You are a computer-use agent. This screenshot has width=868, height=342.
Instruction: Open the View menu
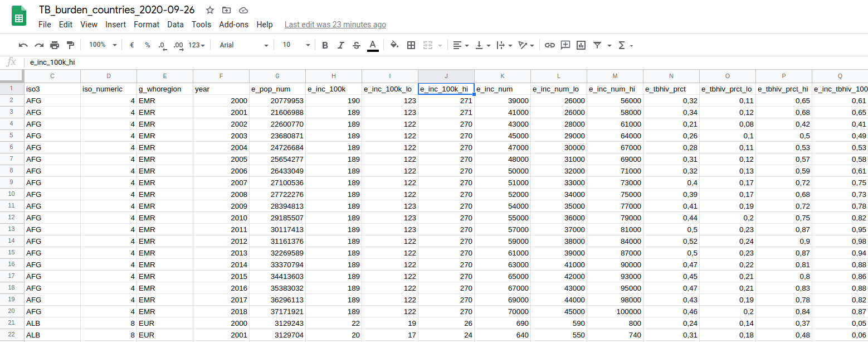click(x=89, y=25)
